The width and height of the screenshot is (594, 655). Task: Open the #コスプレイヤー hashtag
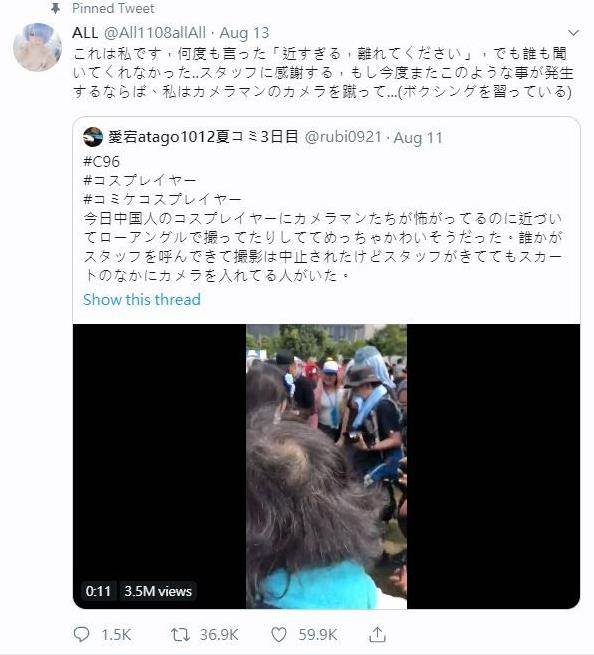tap(140, 180)
